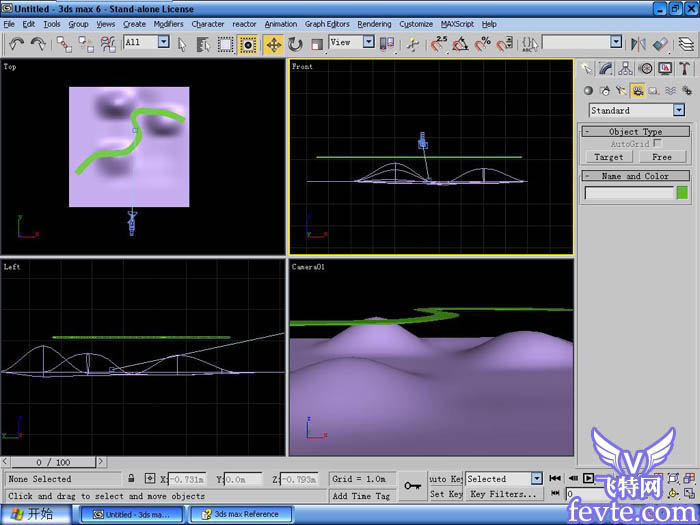Open the 'Selected' key mode dropdown
The image size is (700, 525).
pyautogui.click(x=537, y=479)
